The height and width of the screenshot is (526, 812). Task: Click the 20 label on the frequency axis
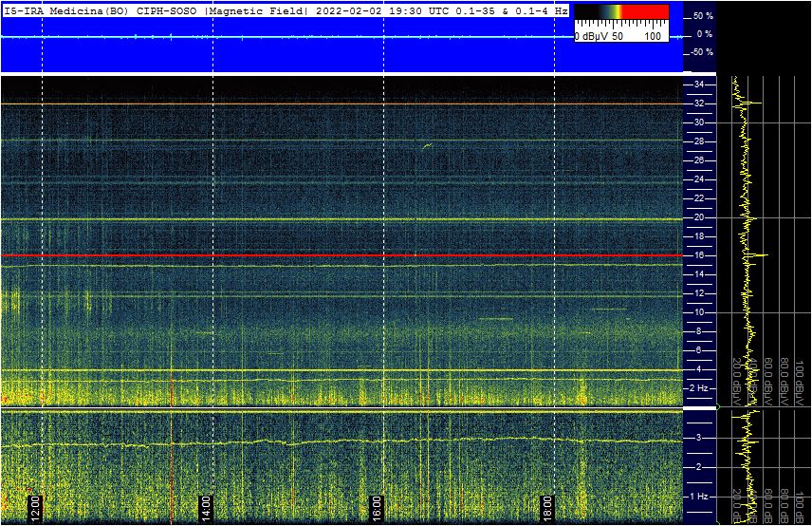point(698,217)
